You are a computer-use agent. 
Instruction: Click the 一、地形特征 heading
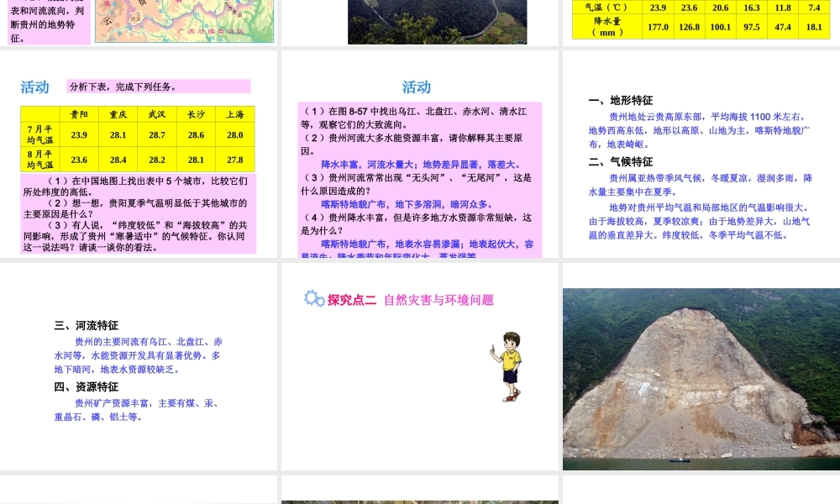pyautogui.click(x=621, y=100)
